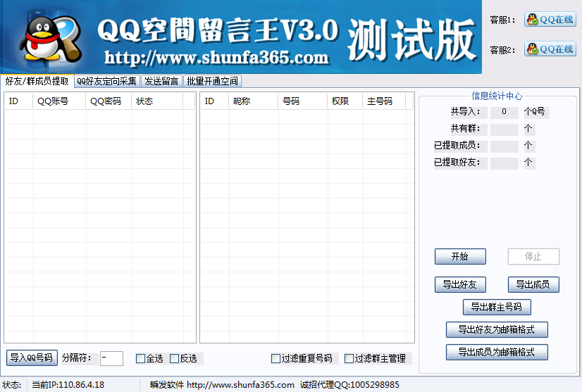Click status bar text 当前IP:110.86.4.18
582x392 pixels.
68,385
